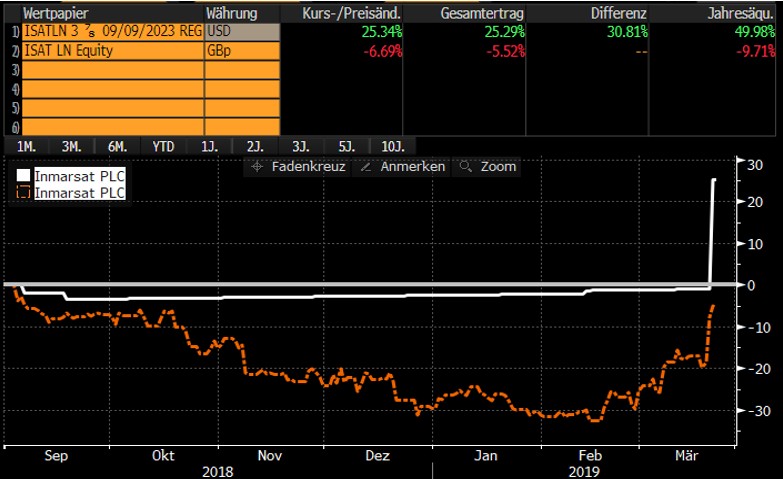Screen dimensions: 783x479
Task: Choose the 6M period tab
Action: [x=117, y=146]
